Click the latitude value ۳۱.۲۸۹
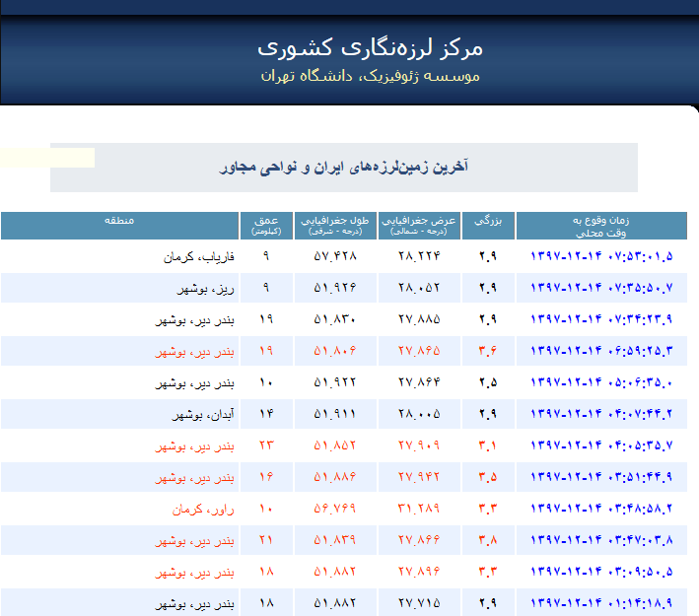 (x=419, y=509)
